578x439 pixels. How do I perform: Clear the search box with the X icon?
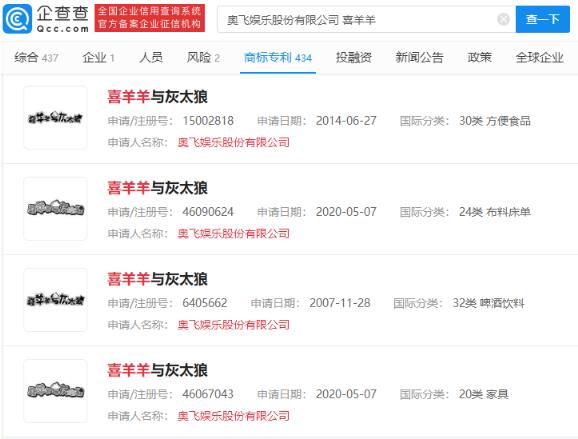point(503,19)
